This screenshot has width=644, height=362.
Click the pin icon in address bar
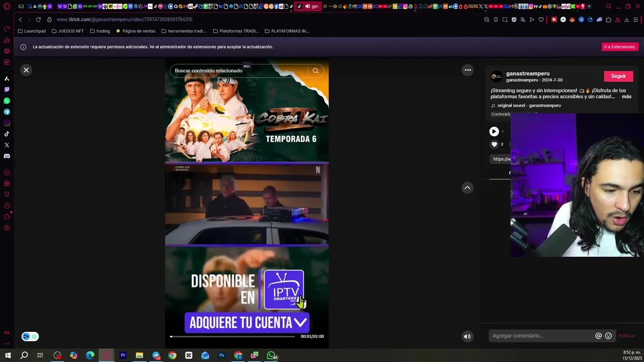point(496,20)
